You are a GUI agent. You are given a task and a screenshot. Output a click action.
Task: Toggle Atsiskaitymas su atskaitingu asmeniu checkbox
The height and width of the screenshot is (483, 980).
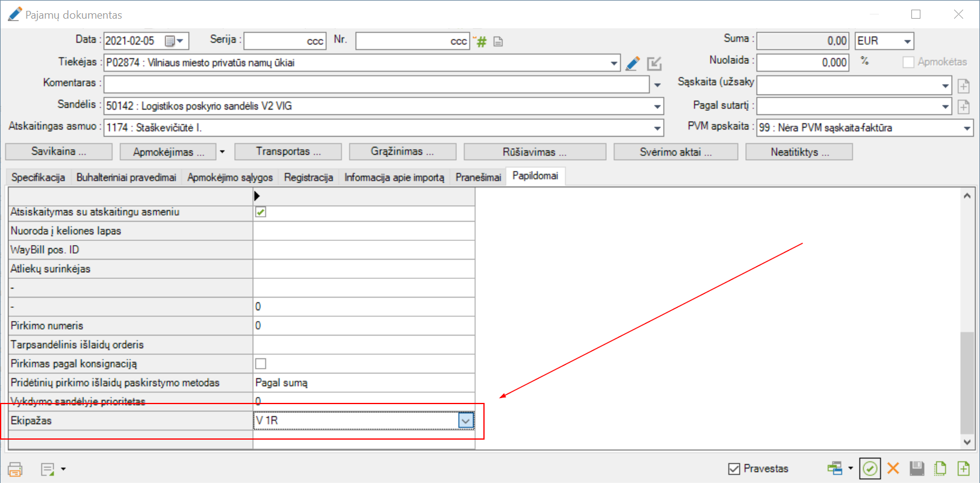pos(261,212)
